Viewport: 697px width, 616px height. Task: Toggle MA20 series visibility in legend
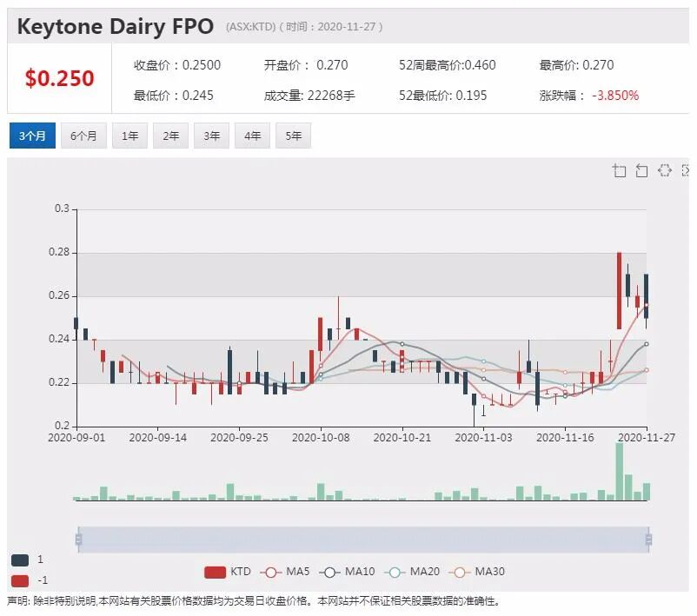pyautogui.click(x=412, y=572)
